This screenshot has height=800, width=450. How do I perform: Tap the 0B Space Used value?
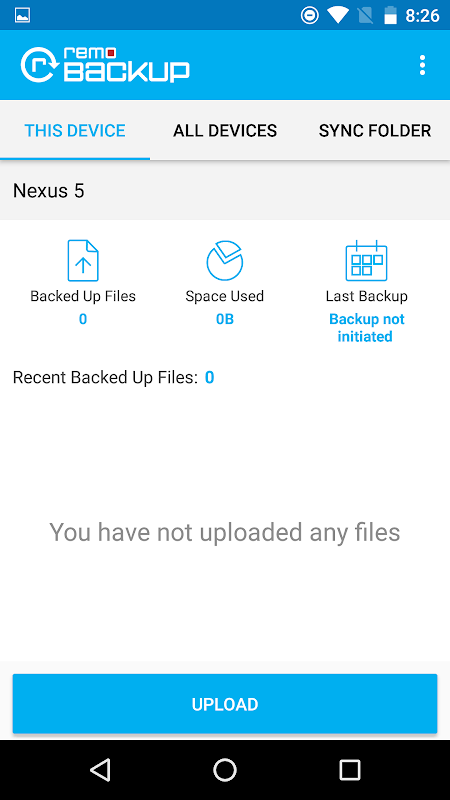[x=224, y=319]
